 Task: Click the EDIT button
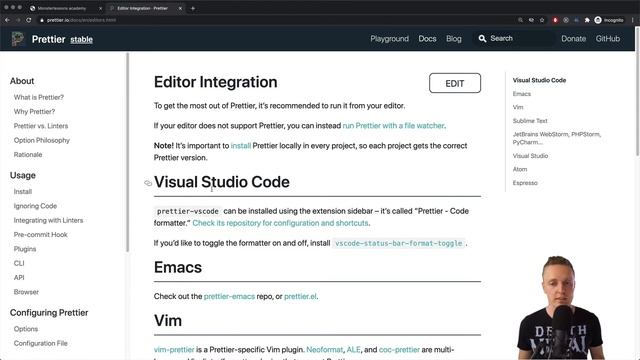coord(455,83)
